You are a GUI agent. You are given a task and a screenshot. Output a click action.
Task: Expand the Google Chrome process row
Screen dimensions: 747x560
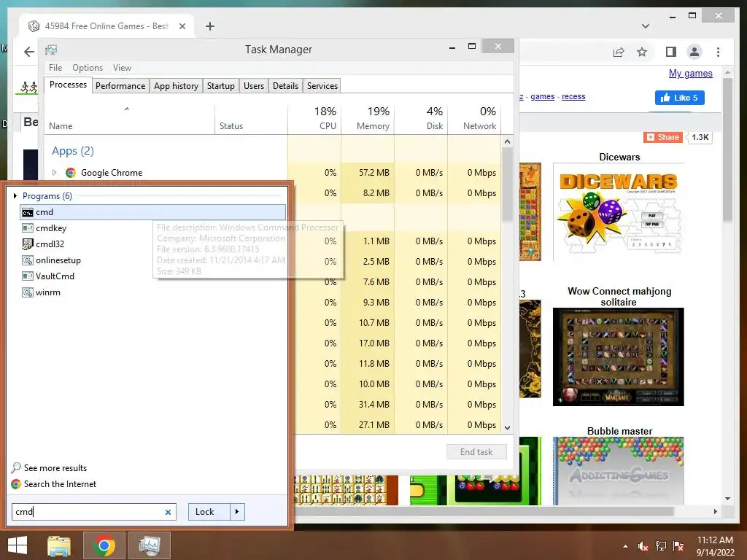pyautogui.click(x=54, y=172)
